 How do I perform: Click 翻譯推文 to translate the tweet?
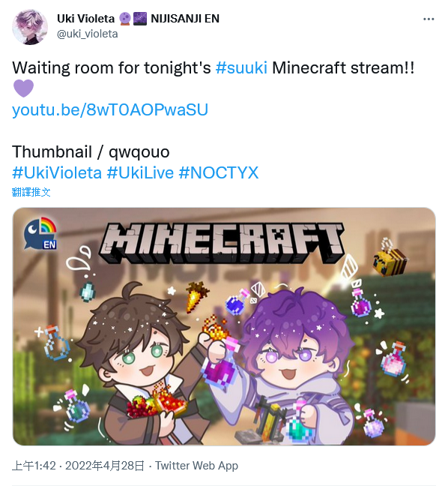(31, 192)
